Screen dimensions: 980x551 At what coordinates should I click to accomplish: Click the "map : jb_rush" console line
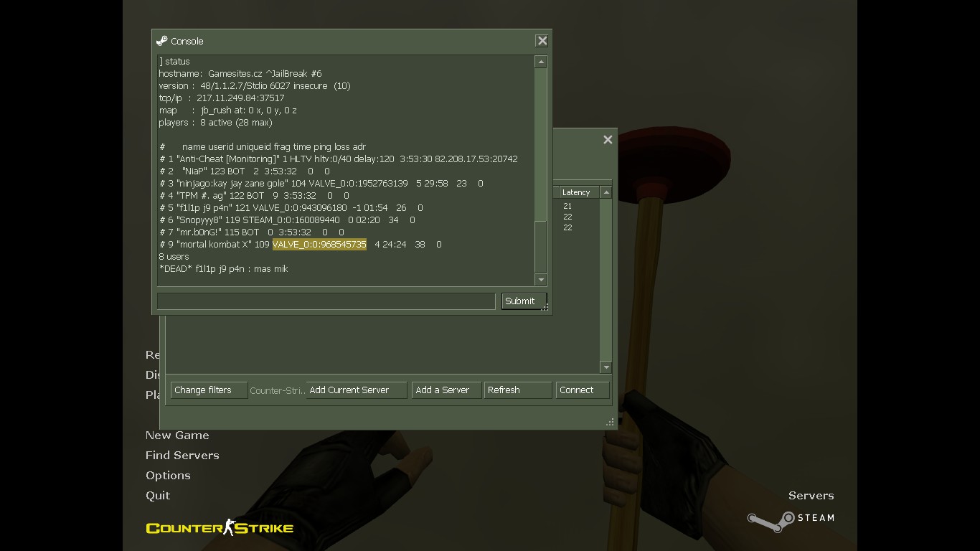tap(227, 110)
